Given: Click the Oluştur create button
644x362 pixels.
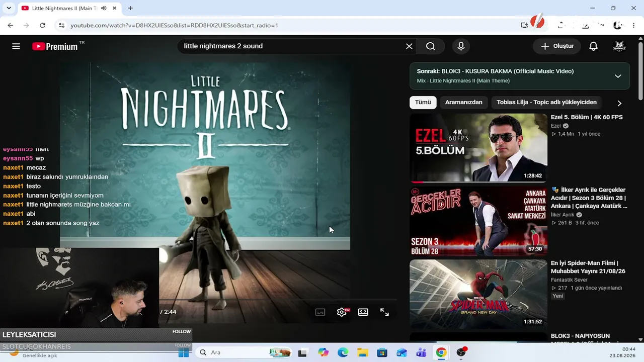Looking at the screenshot, I should coord(557,46).
